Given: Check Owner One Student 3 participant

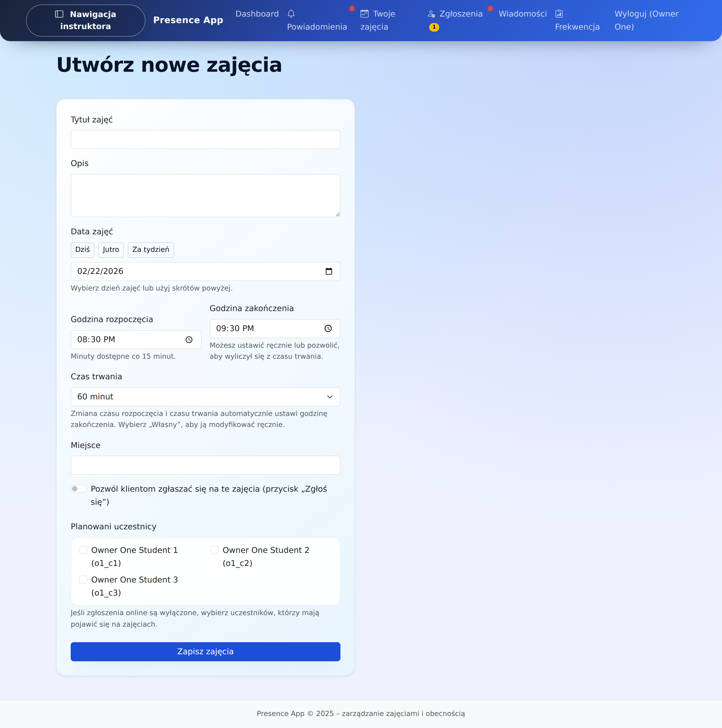Looking at the screenshot, I should click(x=83, y=579).
